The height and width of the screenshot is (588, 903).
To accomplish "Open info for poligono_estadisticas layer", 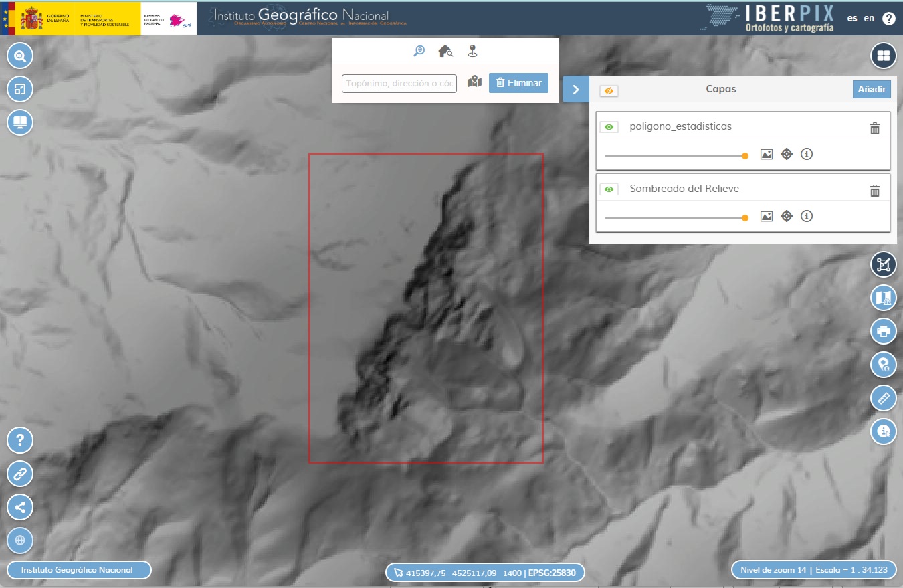I will point(807,154).
